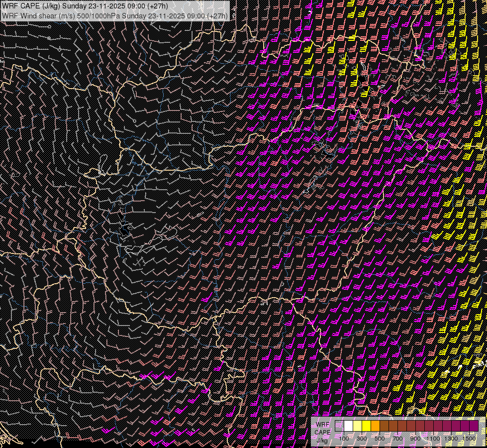This screenshot has width=487, height=448.
Task: Select the pale yellow legend swatch
Action: point(357,426)
